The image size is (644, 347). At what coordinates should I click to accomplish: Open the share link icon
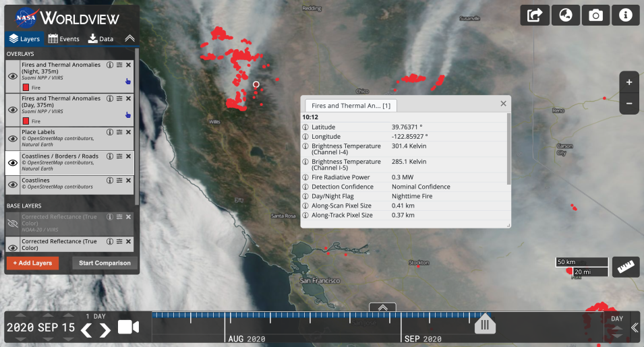click(x=535, y=15)
